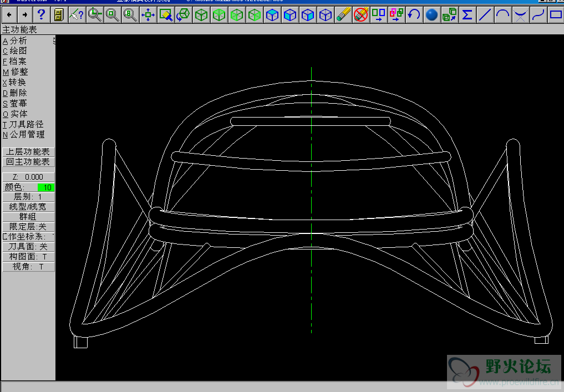Select the translate squares with arrow icon
564x392 pixels.
tap(378, 15)
